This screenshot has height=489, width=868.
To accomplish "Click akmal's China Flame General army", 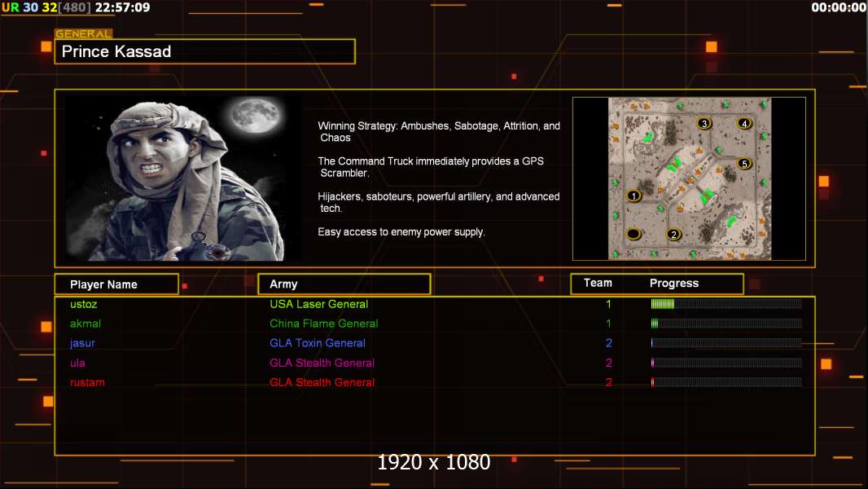I will tap(323, 324).
